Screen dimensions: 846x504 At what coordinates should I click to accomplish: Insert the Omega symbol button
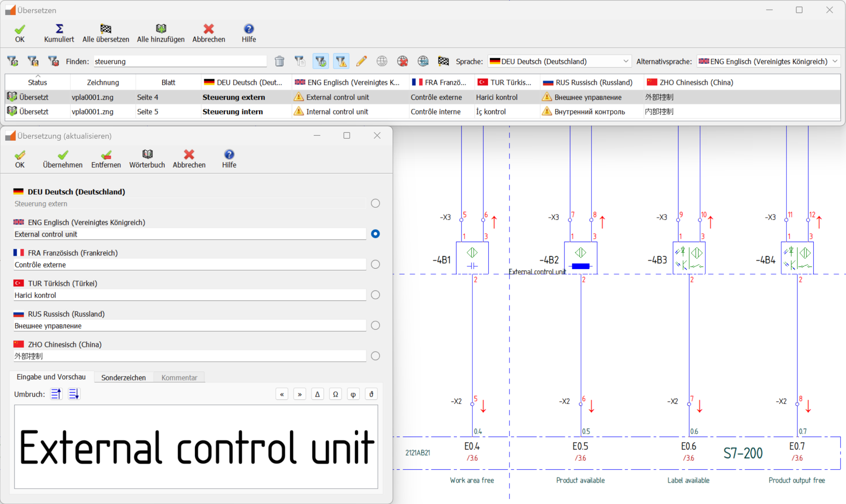pyautogui.click(x=335, y=394)
